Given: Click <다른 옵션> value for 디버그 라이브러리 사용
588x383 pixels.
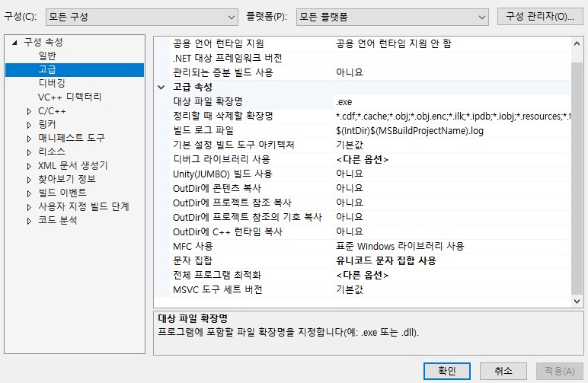Looking at the screenshot, I should [x=452, y=159].
